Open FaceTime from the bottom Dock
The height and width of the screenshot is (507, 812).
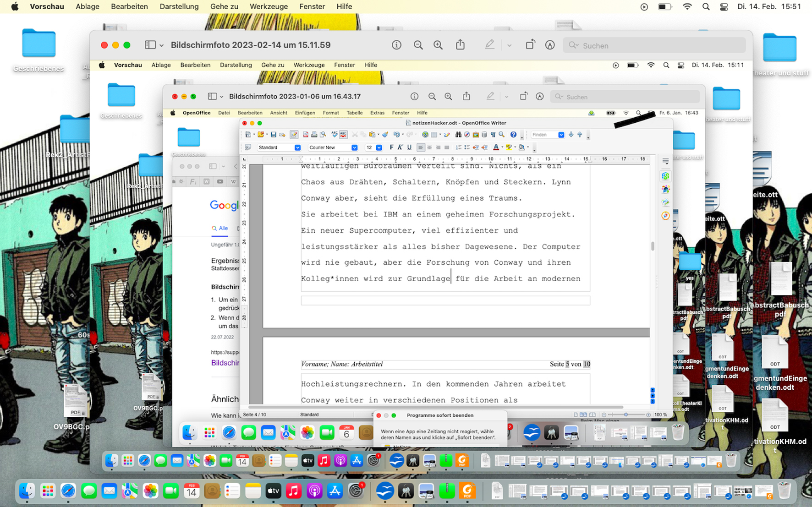tap(171, 491)
